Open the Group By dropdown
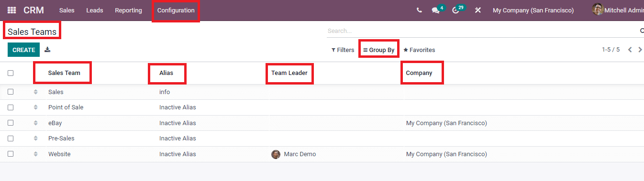This screenshot has height=181, width=644. [379, 50]
